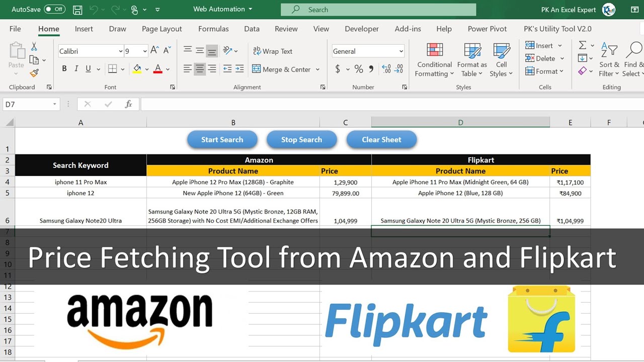Click the Percent Style icon
644x362 pixels.
pos(359,69)
